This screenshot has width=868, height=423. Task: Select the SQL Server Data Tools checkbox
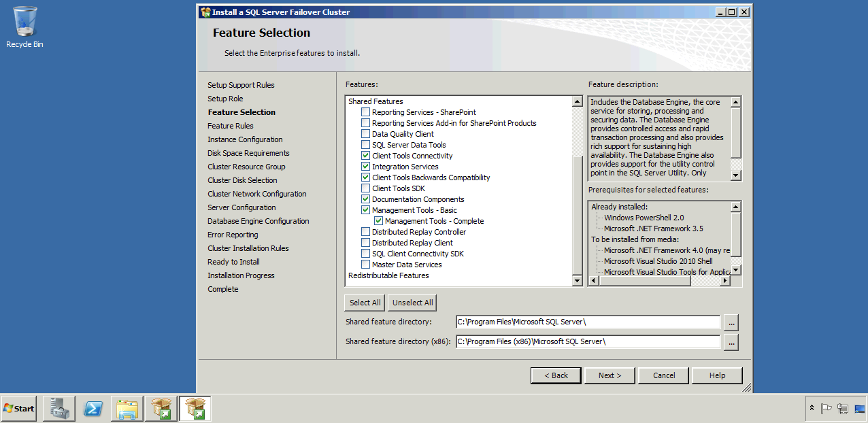(x=366, y=145)
